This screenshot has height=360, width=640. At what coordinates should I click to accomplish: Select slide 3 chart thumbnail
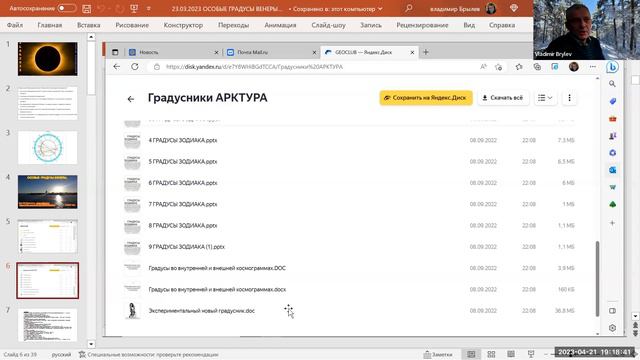47,147
